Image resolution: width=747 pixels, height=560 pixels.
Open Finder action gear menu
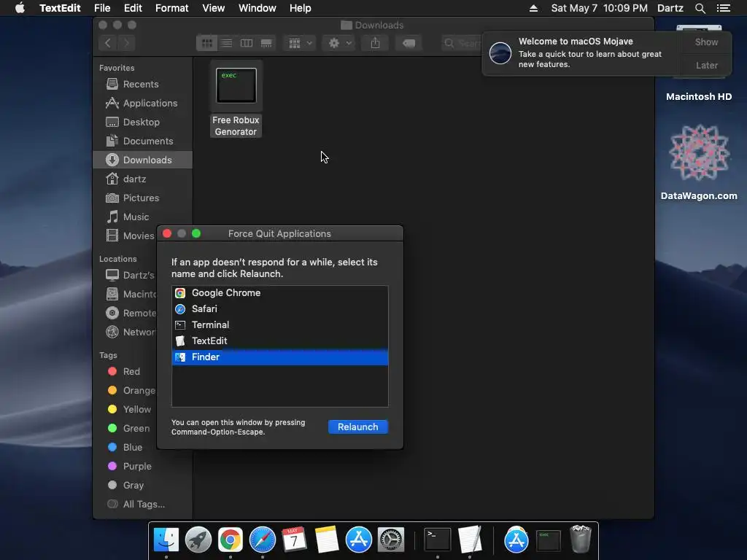340,43
